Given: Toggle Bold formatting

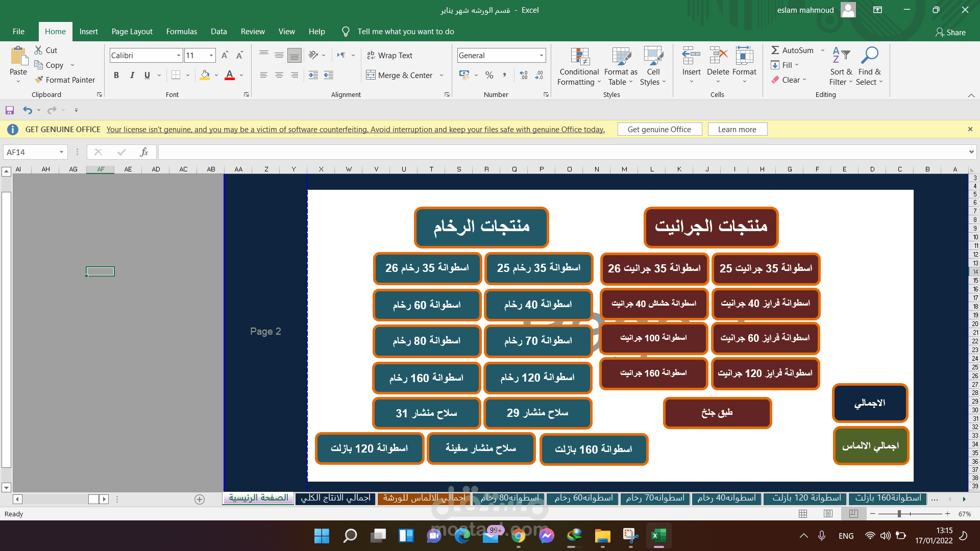Looking at the screenshot, I should [116, 76].
